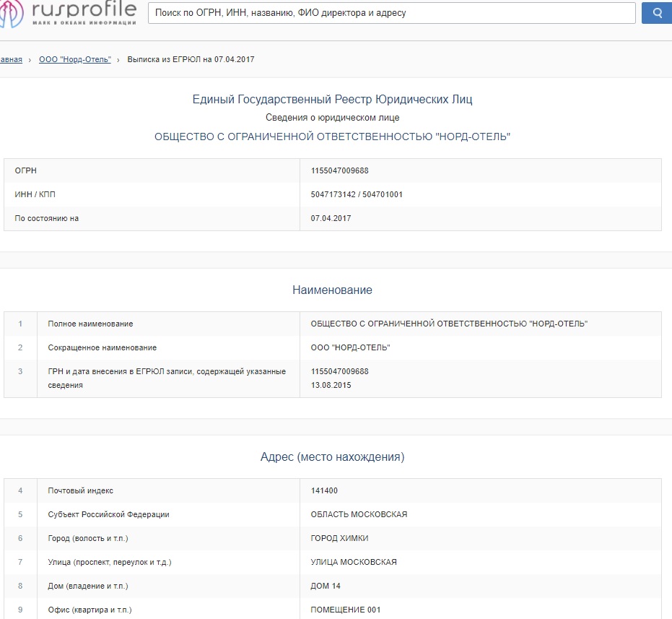Click the registration date 13.08.2015
The width and height of the screenshot is (672, 619).
click(331, 385)
